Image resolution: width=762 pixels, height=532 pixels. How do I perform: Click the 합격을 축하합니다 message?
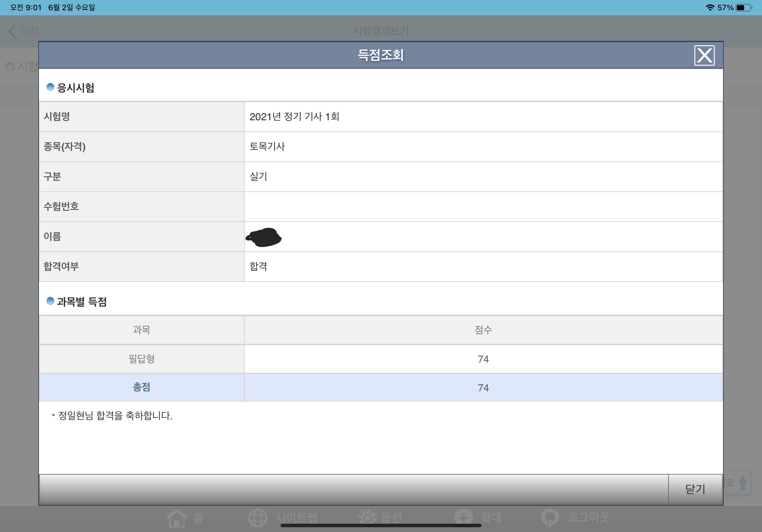(115, 415)
